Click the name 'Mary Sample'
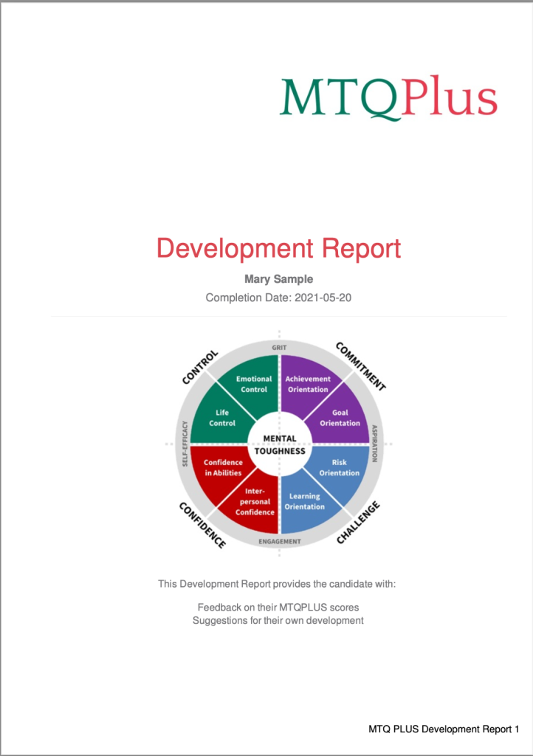Viewport: 533px width, 756px height. click(278, 279)
